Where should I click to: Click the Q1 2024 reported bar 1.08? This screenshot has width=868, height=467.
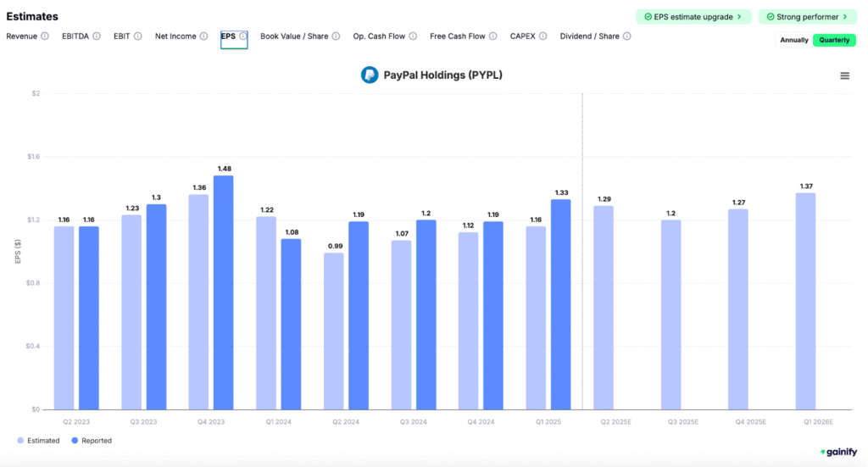coord(292,325)
